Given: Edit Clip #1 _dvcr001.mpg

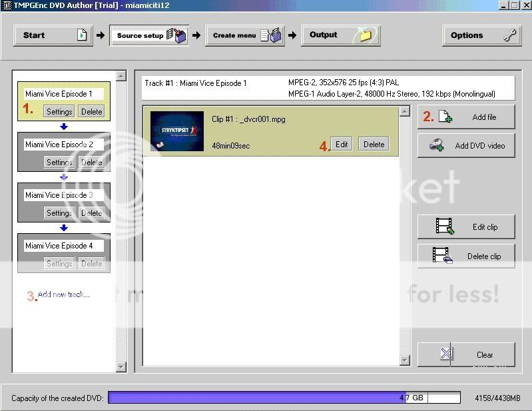Looking at the screenshot, I should pos(342,144).
